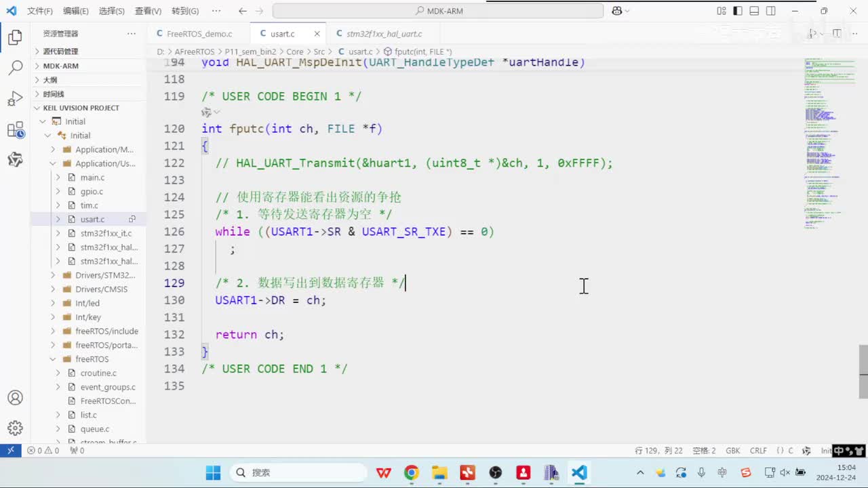The image size is (868, 488).
Task: Open the Manage gear icon
Action: click(15, 428)
